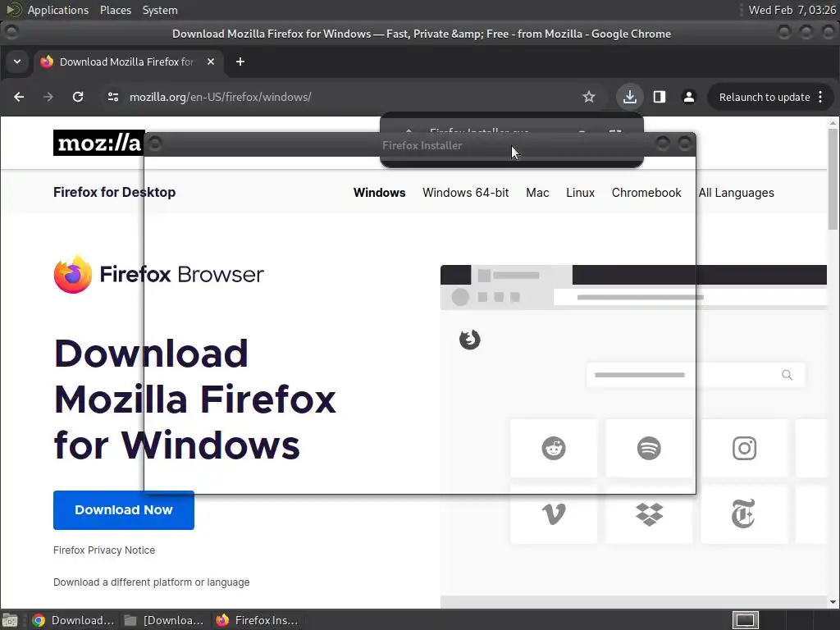
Task: Select the Linux platform link
Action: click(x=580, y=192)
